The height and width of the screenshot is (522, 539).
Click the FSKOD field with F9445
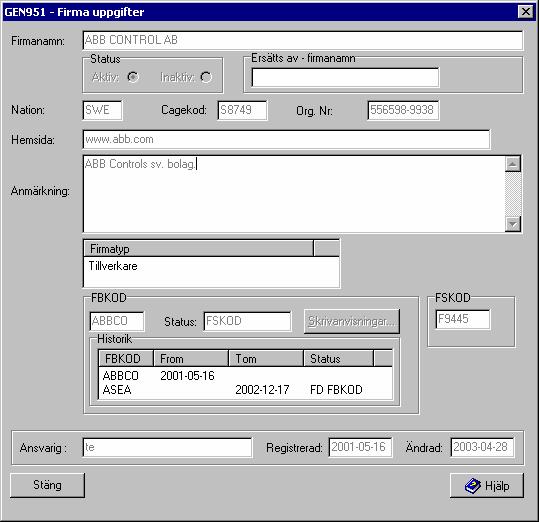[x=463, y=319]
